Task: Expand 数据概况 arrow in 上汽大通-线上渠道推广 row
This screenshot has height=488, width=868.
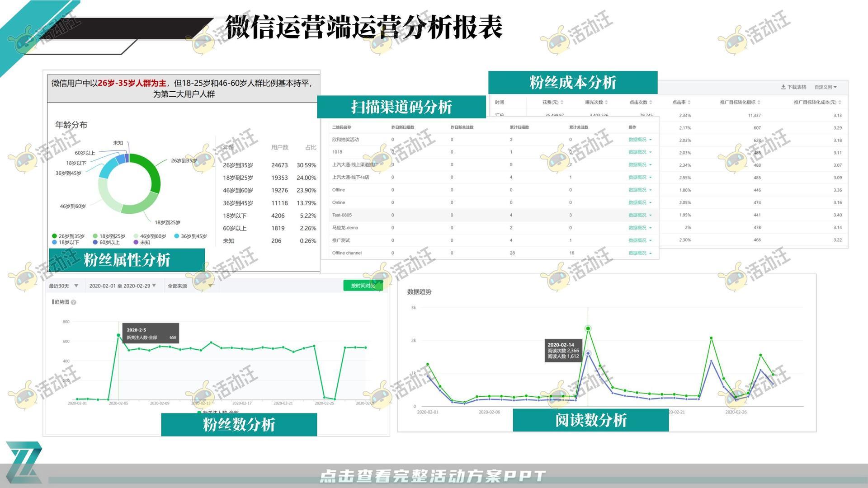Action: [650, 165]
